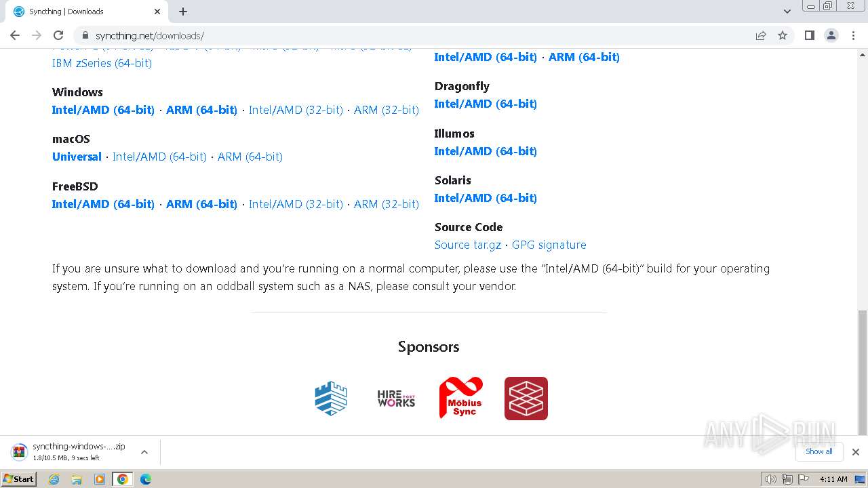Open a new browser tab
This screenshot has width=868, height=488.
[183, 12]
